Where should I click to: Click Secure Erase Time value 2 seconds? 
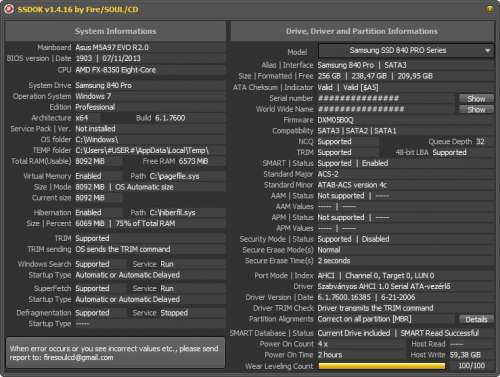[x=334, y=261]
